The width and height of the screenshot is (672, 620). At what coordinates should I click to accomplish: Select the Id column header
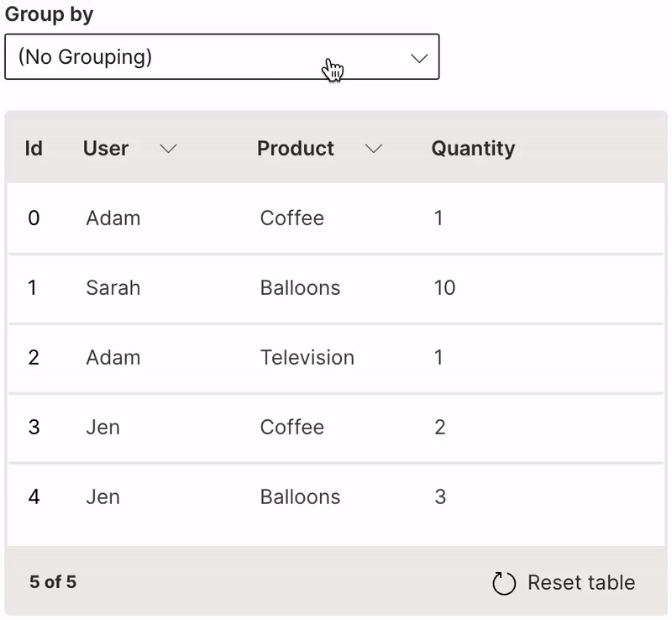pyautogui.click(x=33, y=149)
